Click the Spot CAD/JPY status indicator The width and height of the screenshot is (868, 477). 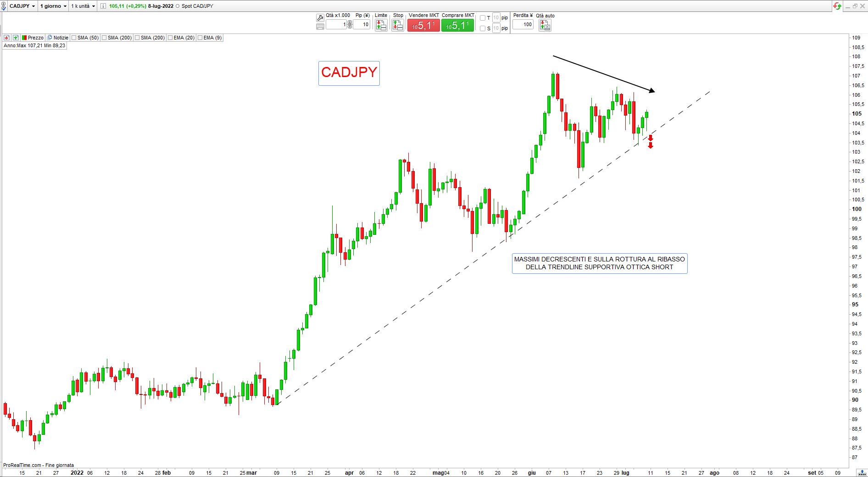pos(178,6)
